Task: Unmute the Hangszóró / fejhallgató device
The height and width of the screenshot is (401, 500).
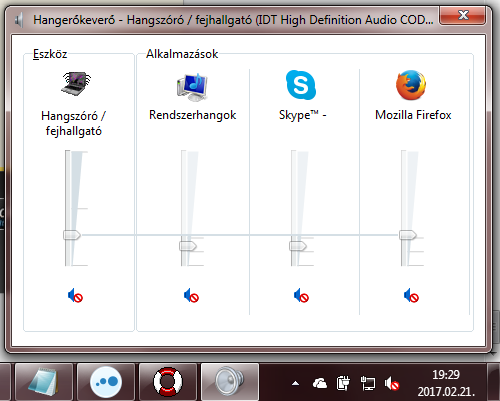Action: (75, 296)
